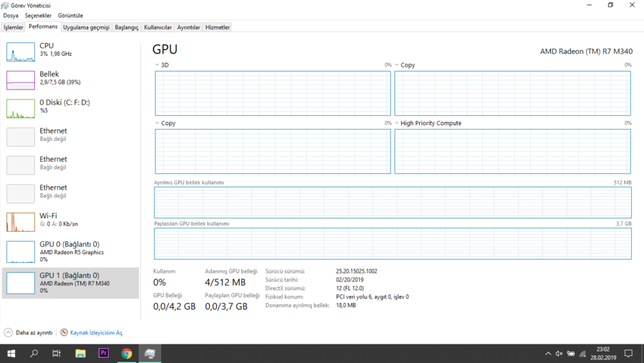Select the CPU performance graph thumbnail
Screen dimensions: 644x363
[21, 52]
